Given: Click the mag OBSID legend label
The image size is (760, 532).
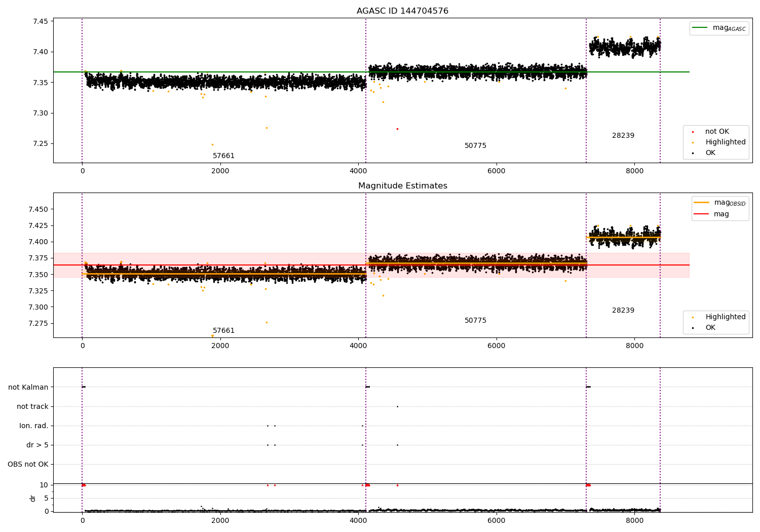Looking at the screenshot, I should pyautogui.click(x=730, y=203).
